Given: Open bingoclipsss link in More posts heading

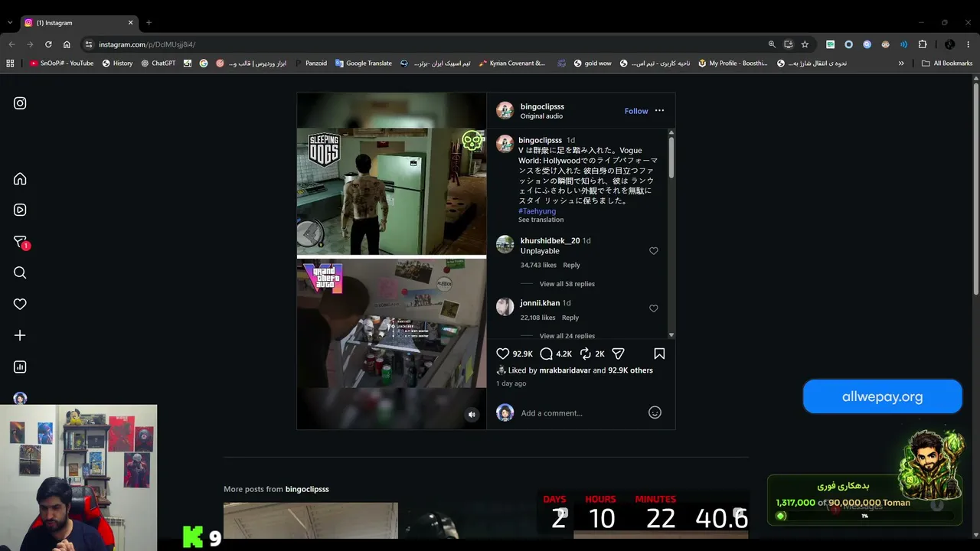Looking at the screenshot, I should (307, 489).
